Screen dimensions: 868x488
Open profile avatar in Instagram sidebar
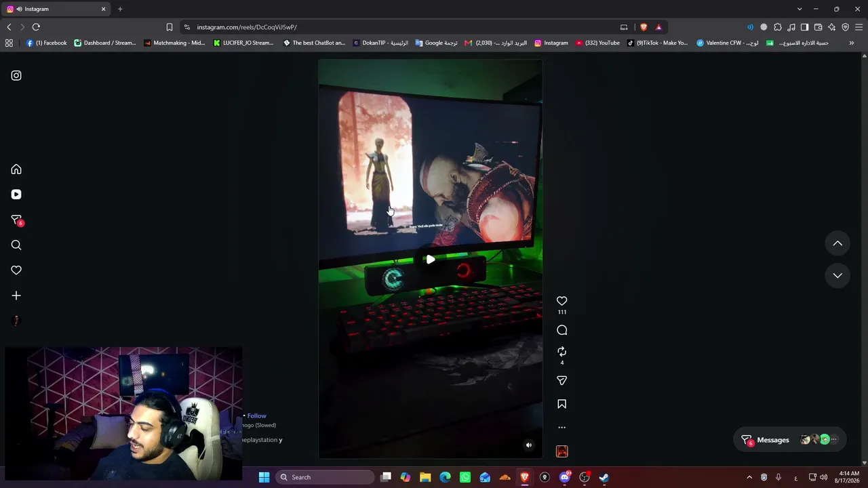coord(16,321)
